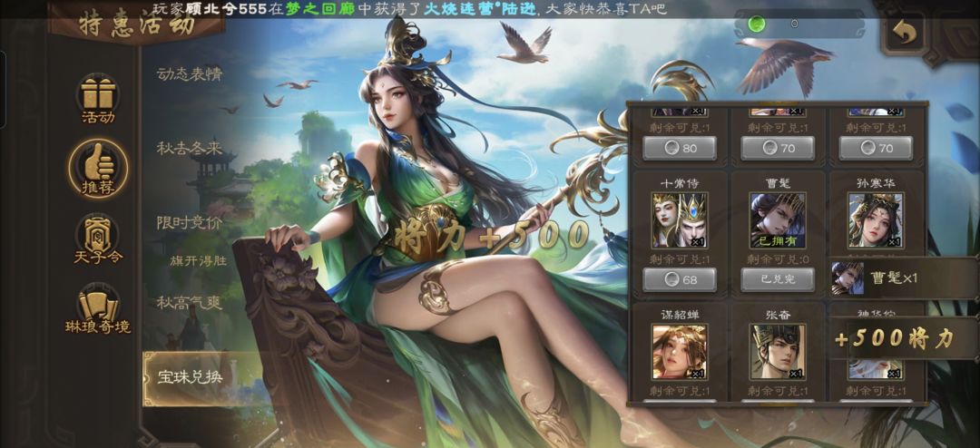The image size is (980, 448).
Task: Exchange the 十常侍 card for 68 orbs
Action: coord(680,279)
